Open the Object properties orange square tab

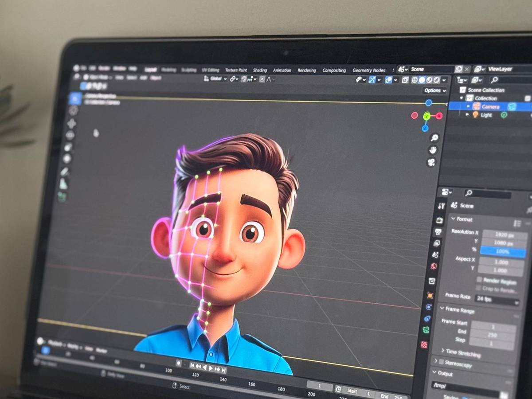coord(430,295)
